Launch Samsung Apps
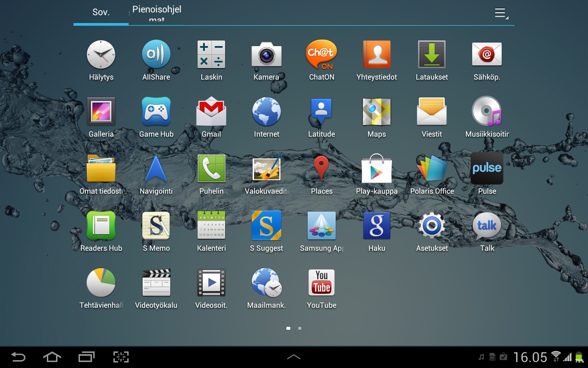 click(322, 226)
